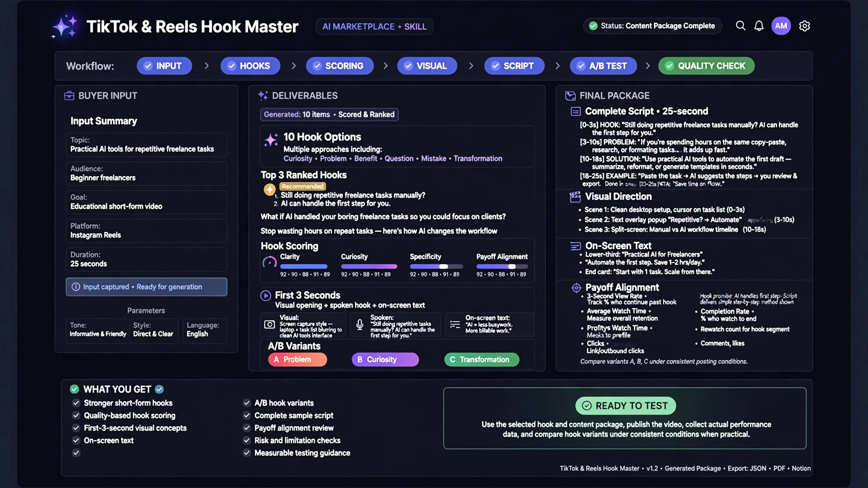Toggle On-screen text checkmark in What You Get
Screen dimensions: 868x488
pyautogui.click(x=76, y=440)
